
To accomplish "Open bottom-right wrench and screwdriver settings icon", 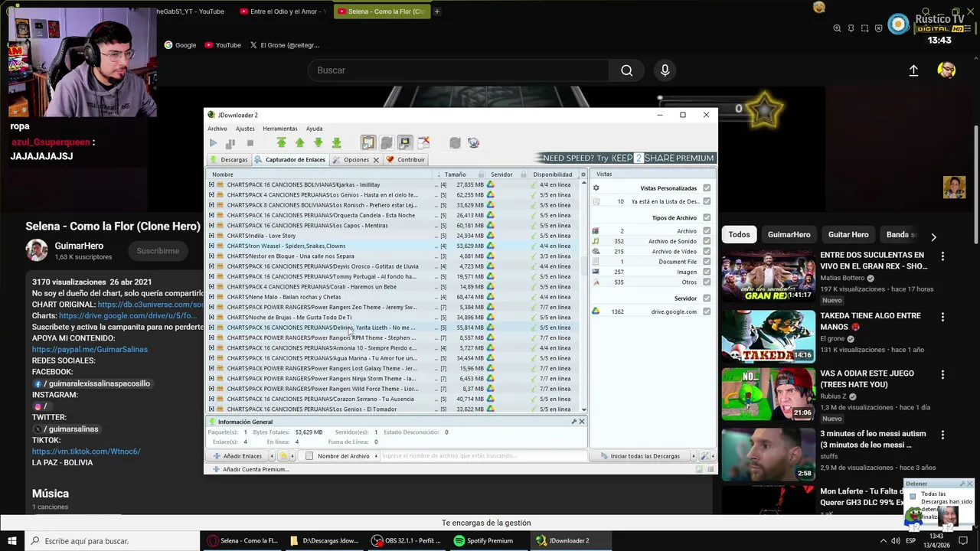I will pyautogui.click(x=704, y=456).
